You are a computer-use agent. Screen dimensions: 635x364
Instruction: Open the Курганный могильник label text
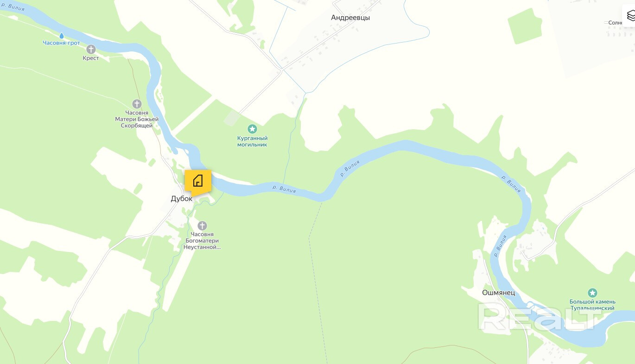pos(252,141)
